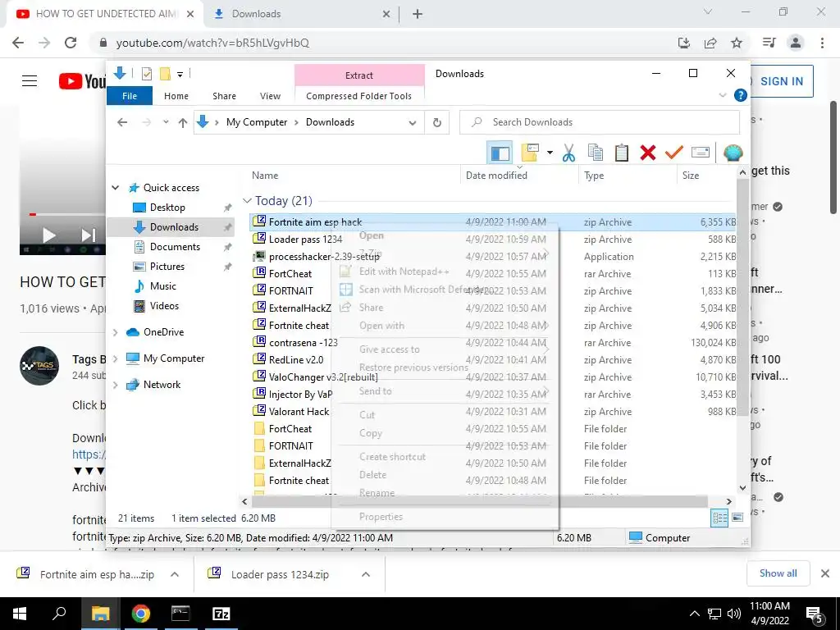Switch to the Downloads Chrome tab
Screen dimensions: 840x630
(x=300, y=14)
